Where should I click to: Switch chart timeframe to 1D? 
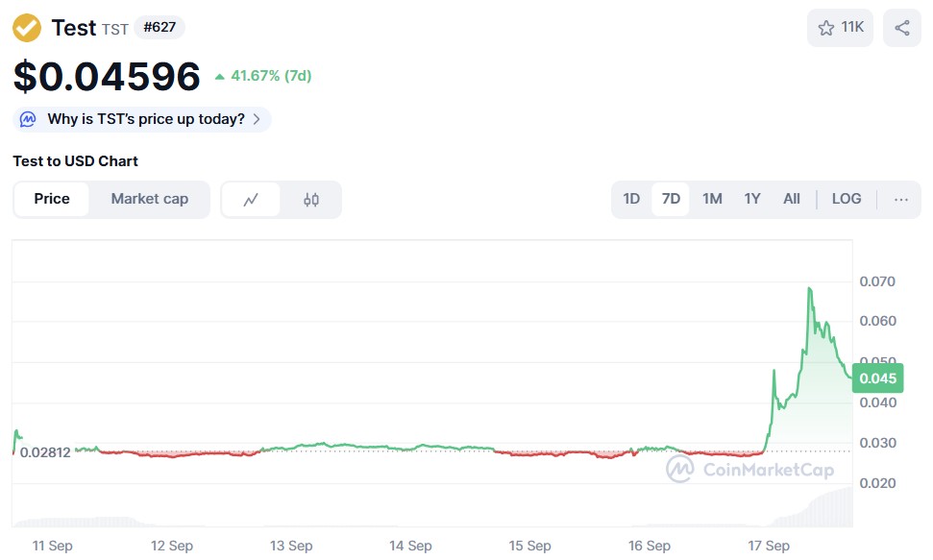tap(631, 199)
